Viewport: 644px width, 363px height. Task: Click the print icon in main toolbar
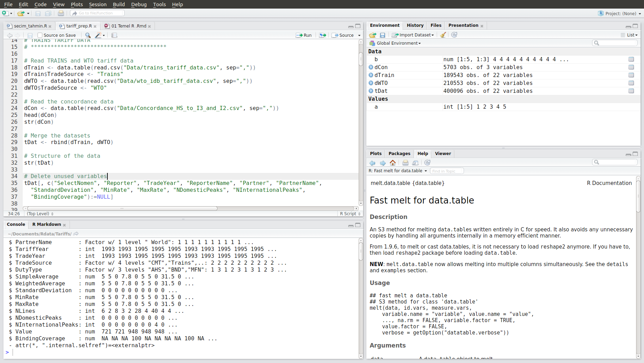(61, 13)
